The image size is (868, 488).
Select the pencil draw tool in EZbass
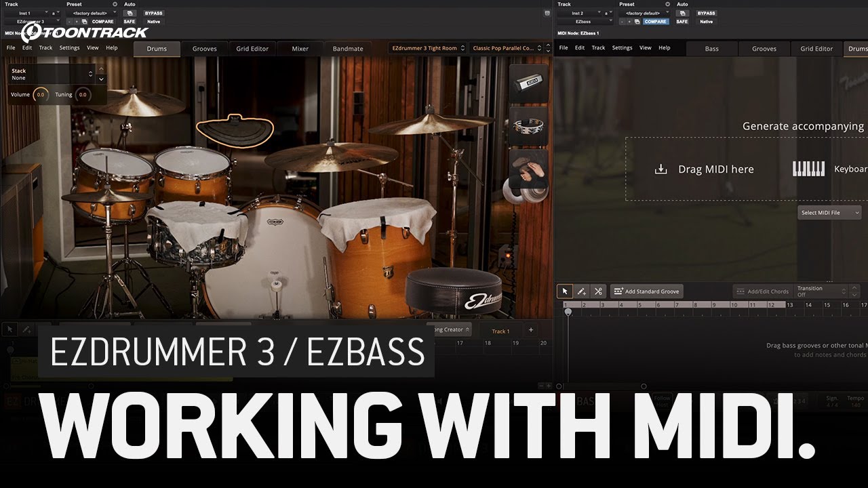581,291
